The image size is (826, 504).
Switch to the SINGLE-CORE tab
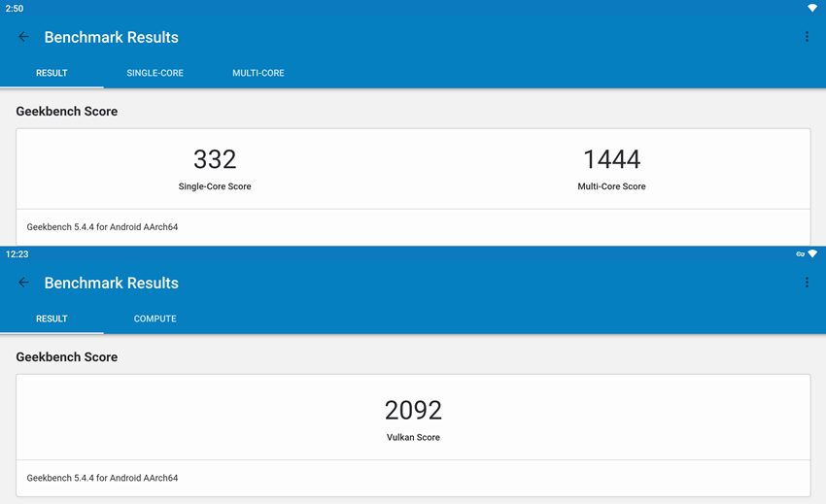pyautogui.click(x=155, y=73)
